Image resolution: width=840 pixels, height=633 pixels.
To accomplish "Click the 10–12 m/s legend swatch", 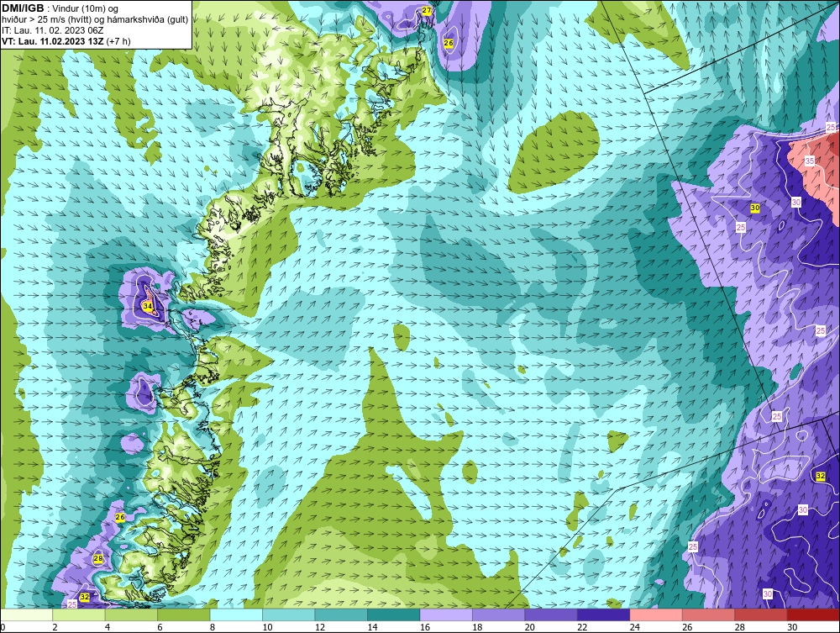I will coord(289,615).
